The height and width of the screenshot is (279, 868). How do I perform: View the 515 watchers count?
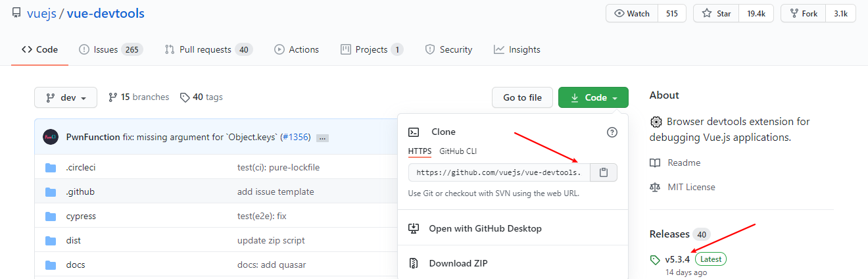coord(671,13)
